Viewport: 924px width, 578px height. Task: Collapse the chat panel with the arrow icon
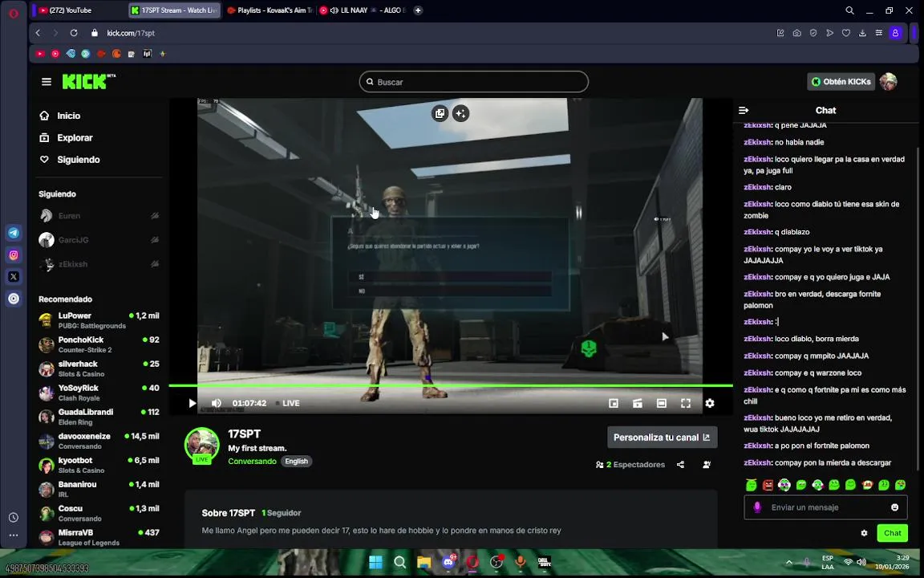(x=744, y=110)
